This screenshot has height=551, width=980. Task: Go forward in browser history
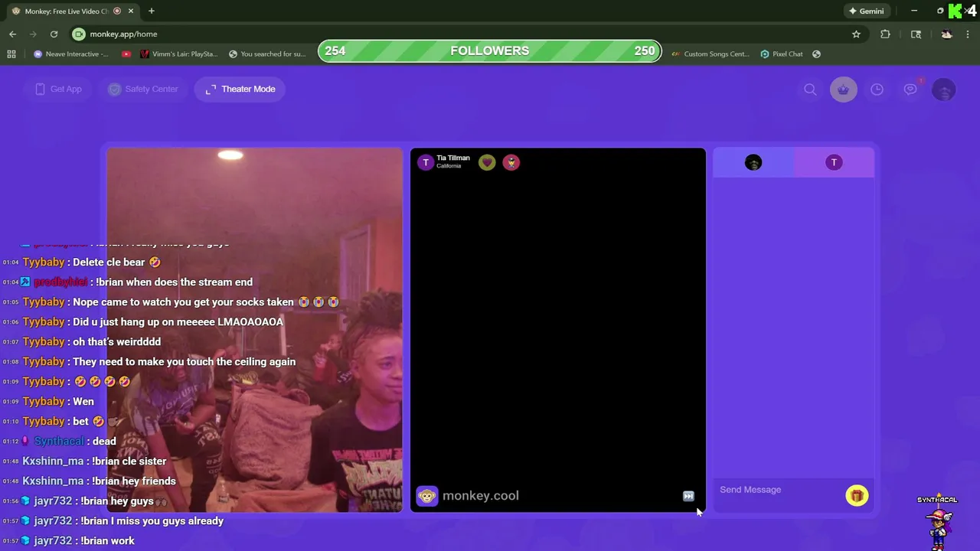pos(33,34)
